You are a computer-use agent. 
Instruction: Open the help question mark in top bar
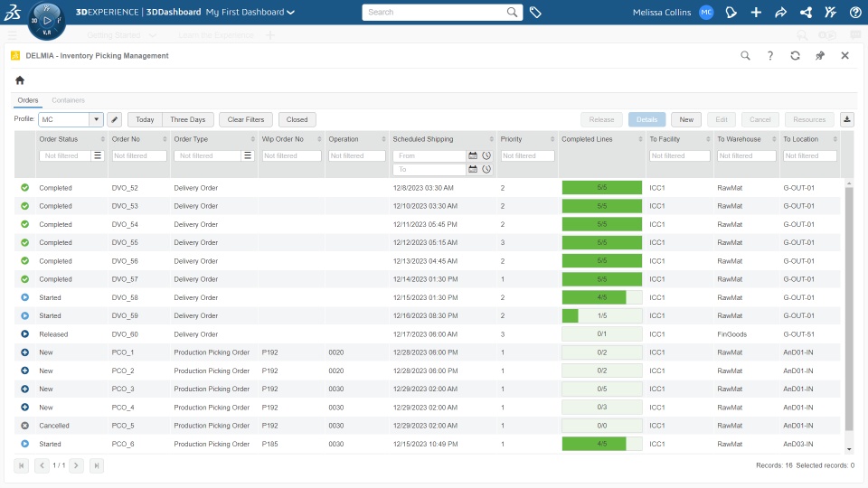pyautogui.click(x=855, y=12)
